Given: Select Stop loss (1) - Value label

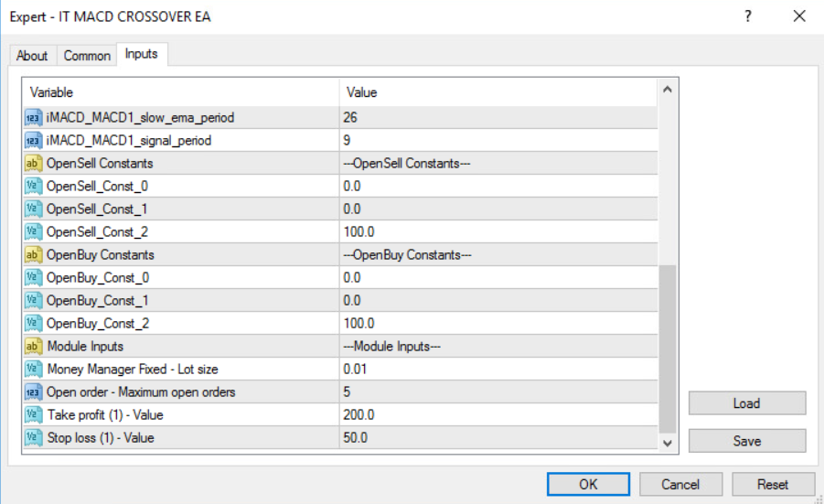Looking at the screenshot, I should pos(101,438).
